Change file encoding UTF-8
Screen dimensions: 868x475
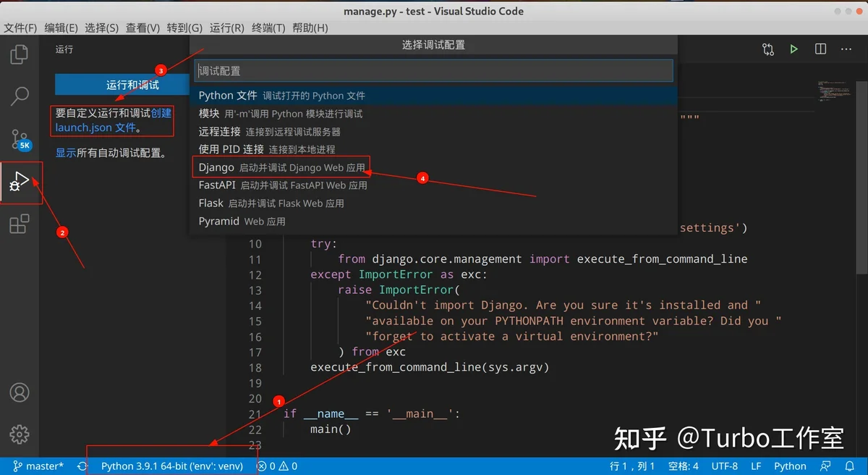pyautogui.click(x=725, y=466)
